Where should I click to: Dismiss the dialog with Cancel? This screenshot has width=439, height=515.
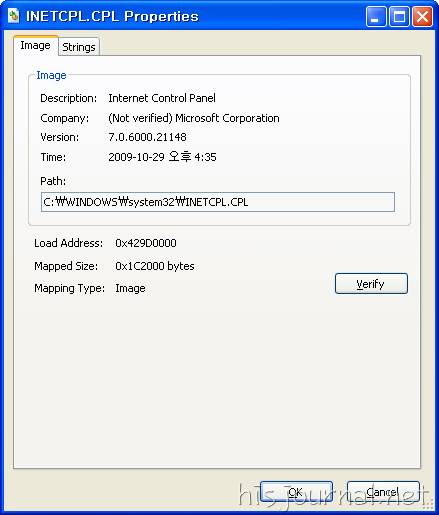tap(383, 492)
